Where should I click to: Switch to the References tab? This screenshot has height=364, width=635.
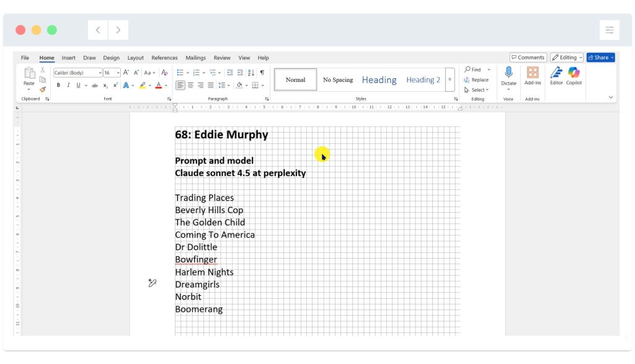tap(164, 58)
